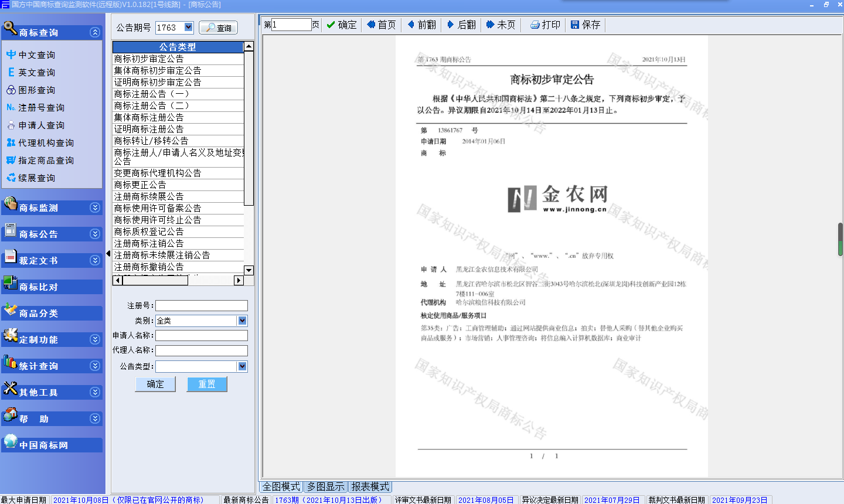
Task: Click the form 确定 button
Action: 155,384
